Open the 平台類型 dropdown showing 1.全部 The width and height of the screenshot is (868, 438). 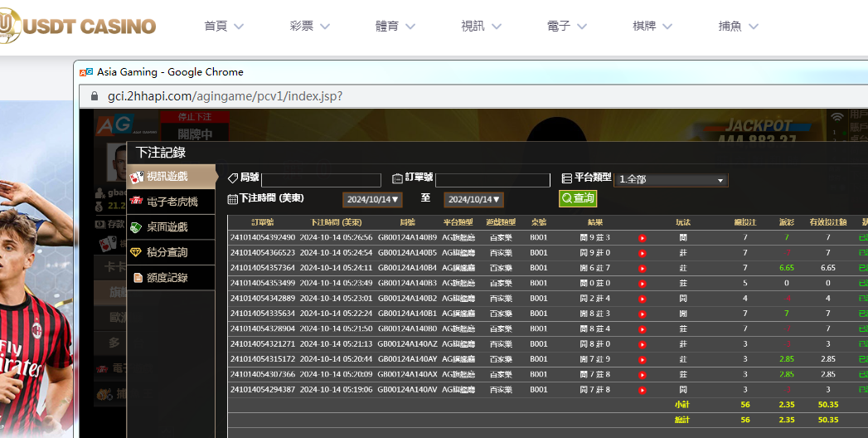click(671, 180)
